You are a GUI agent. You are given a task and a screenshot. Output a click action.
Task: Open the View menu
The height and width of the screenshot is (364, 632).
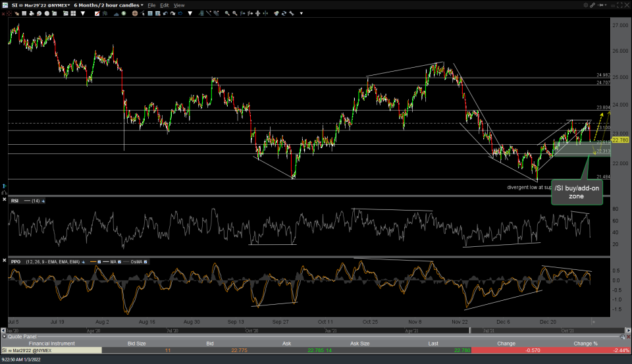point(179,5)
